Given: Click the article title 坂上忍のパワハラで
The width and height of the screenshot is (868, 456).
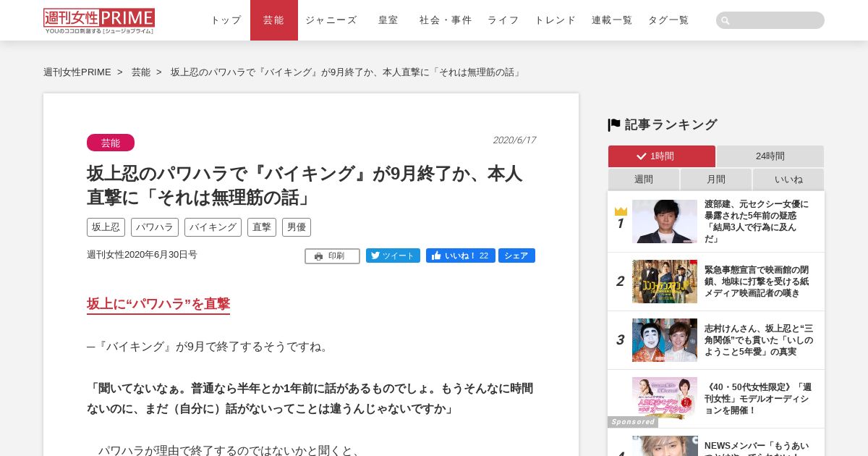Looking at the screenshot, I should (x=305, y=185).
